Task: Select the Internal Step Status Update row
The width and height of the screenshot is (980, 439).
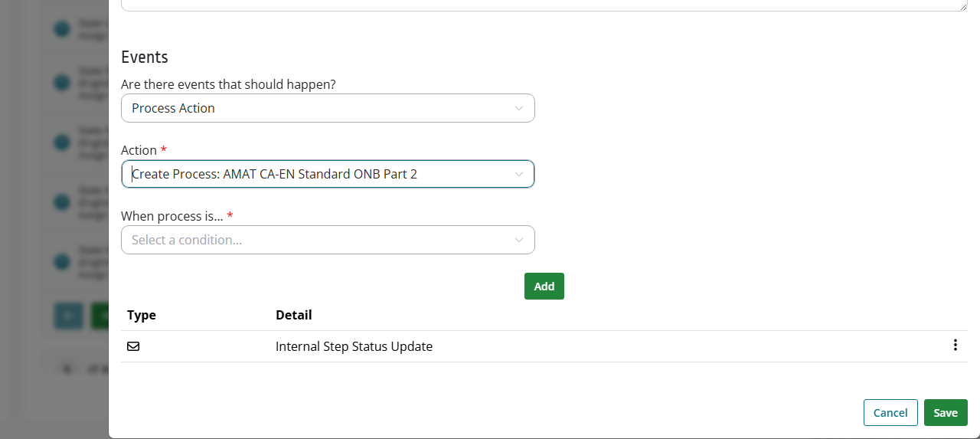Action: coord(544,346)
